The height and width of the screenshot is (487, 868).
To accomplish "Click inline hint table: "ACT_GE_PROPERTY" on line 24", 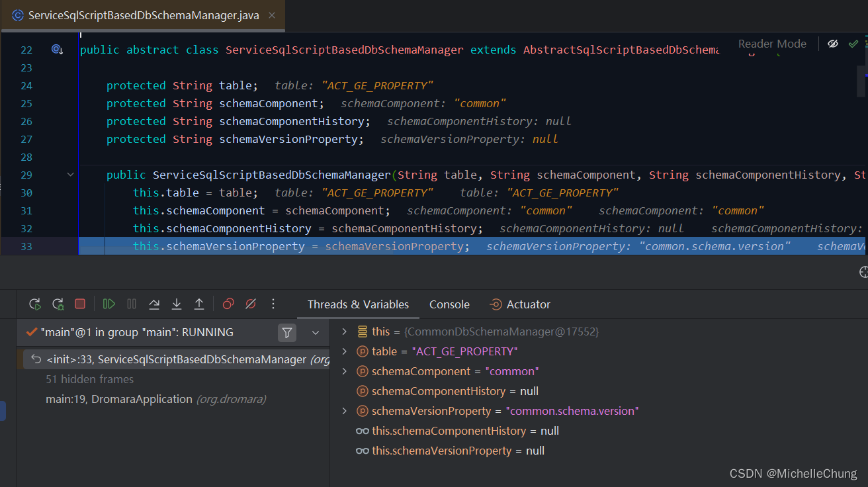I will coord(354,85).
